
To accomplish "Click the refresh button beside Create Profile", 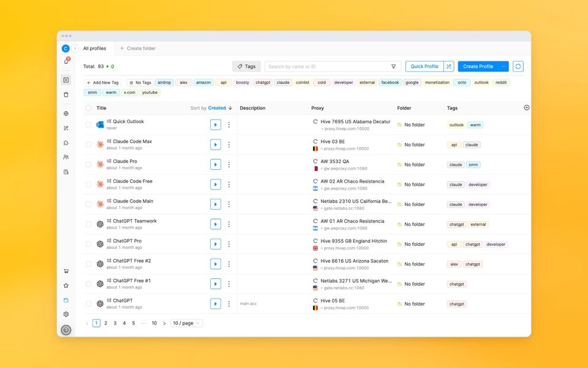I will click(518, 66).
